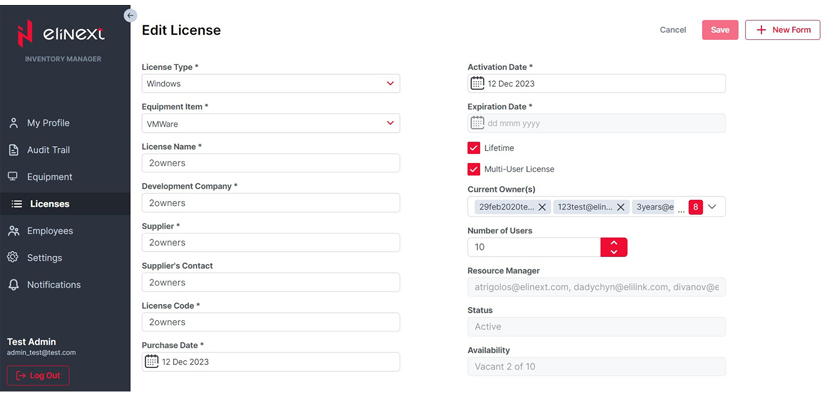
Task: Decrease the Number of Users value
Action: [x=614, y=252]
